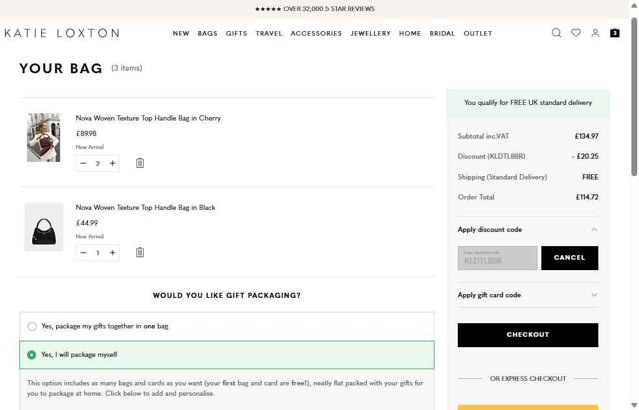Viewport: 639px width, 410px height.
Task: Open the BRIDAL menu item
Action: [x=442, y=33]
